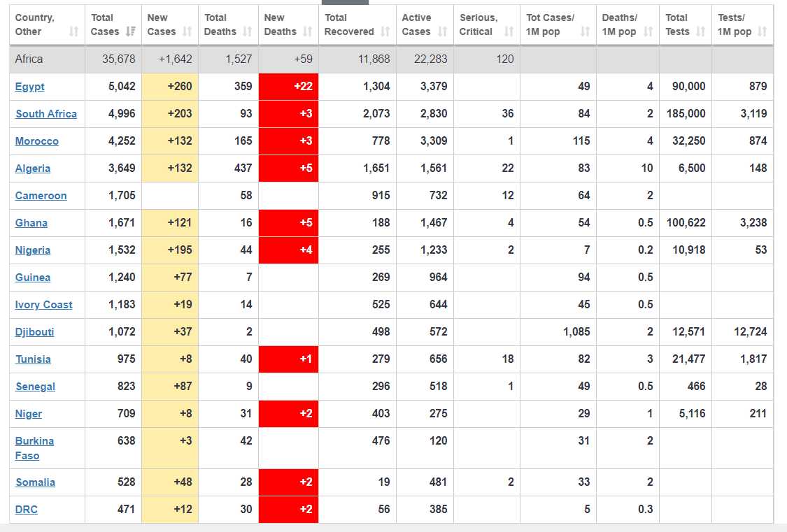The height and width of the screenshot is (532, 787).
Task: Open the Ghana country link
Action: [x=31, y=222]
